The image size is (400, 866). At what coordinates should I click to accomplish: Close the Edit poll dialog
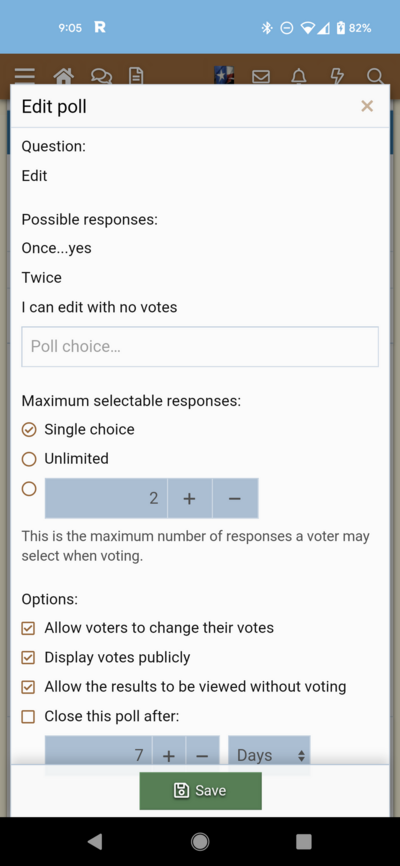point(367,106)
